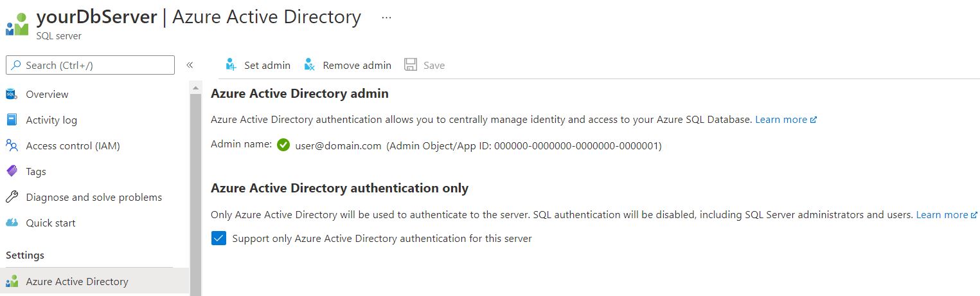Click the Activity log icon
This screenshot has width=980, height=296.
pyautogui.click(x=12, y=120)
